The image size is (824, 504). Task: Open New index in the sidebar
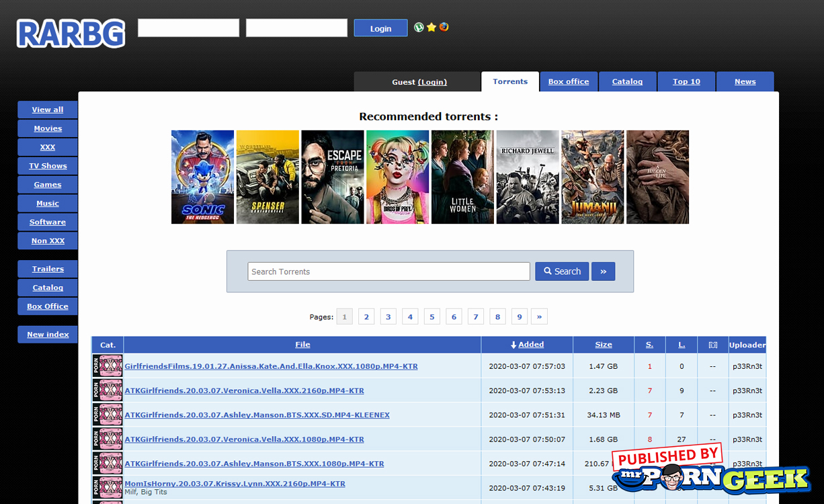(x=48, y=335)
